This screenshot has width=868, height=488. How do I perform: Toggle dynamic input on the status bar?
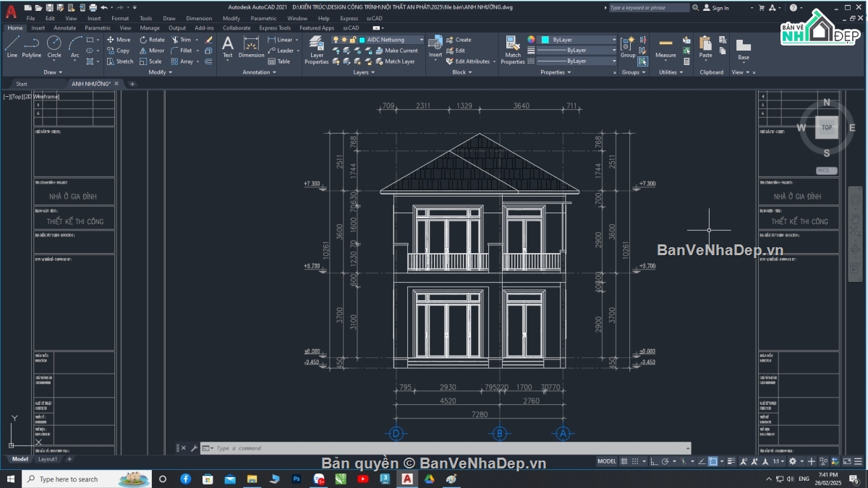pyautogui.click(x=712, y=461)
